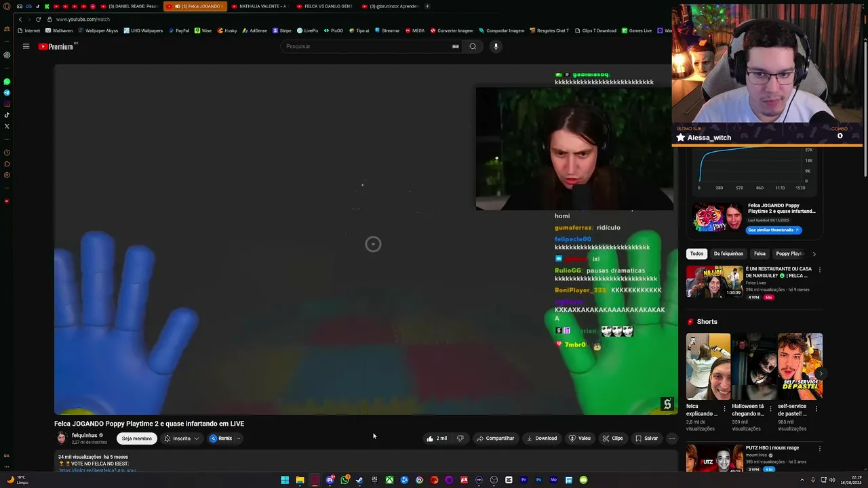Show next shorts with right arrow
Screen dimensions: 868x488
click(821, 373)
